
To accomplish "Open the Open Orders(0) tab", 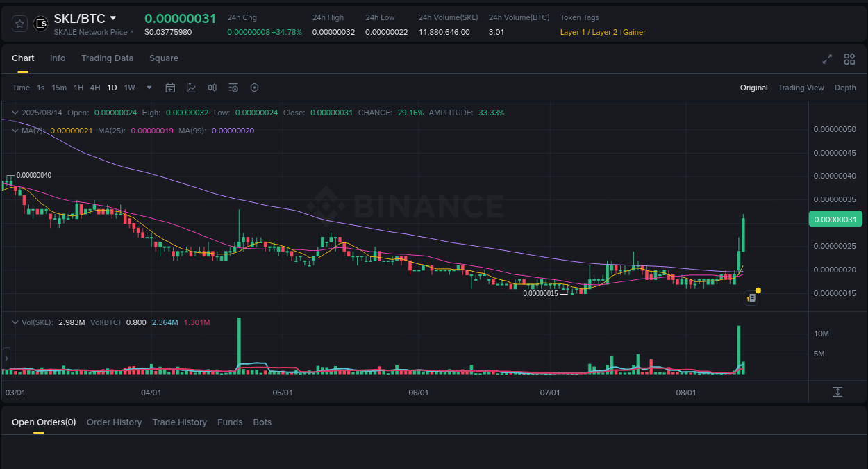I will point(44,422).
